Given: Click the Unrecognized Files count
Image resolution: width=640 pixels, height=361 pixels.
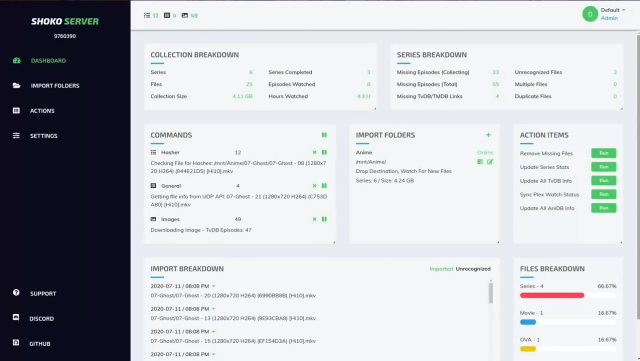Looking at the screenshot, I should pos(615,72).
